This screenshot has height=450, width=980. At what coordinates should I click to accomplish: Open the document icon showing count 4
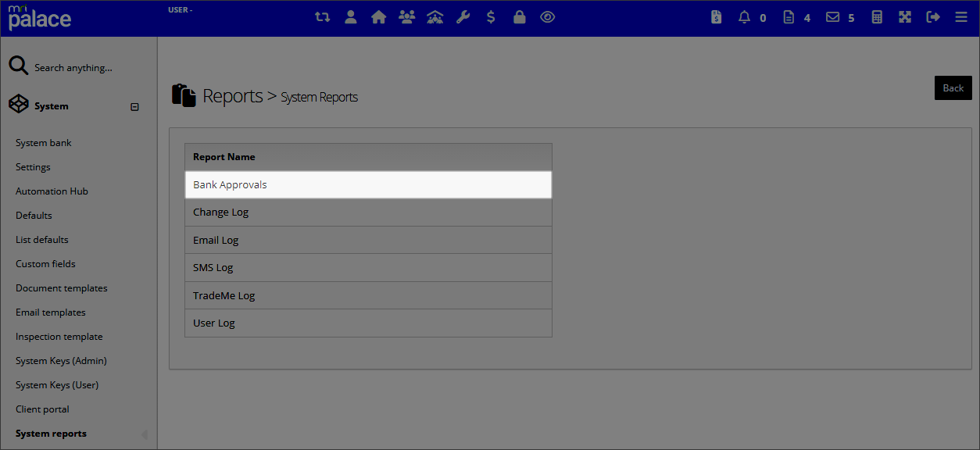tap(789, 16)
